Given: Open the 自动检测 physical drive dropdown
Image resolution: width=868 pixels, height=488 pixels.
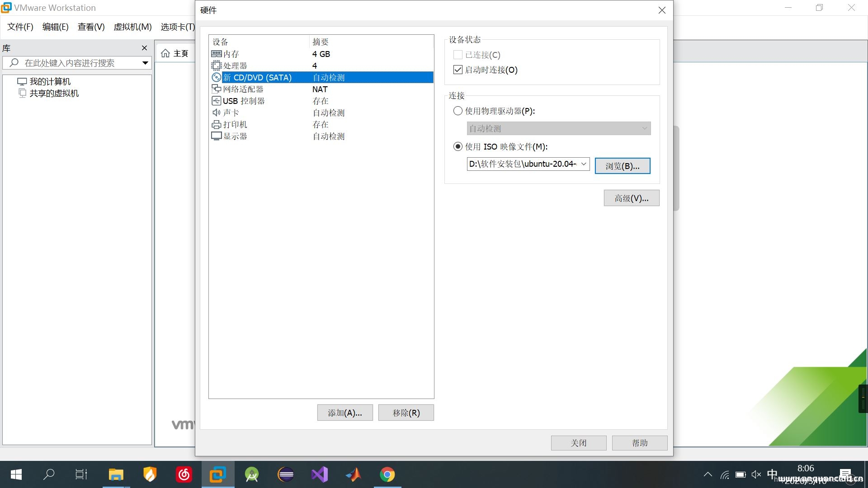Looking at the screenshot, I should point(644,128).
